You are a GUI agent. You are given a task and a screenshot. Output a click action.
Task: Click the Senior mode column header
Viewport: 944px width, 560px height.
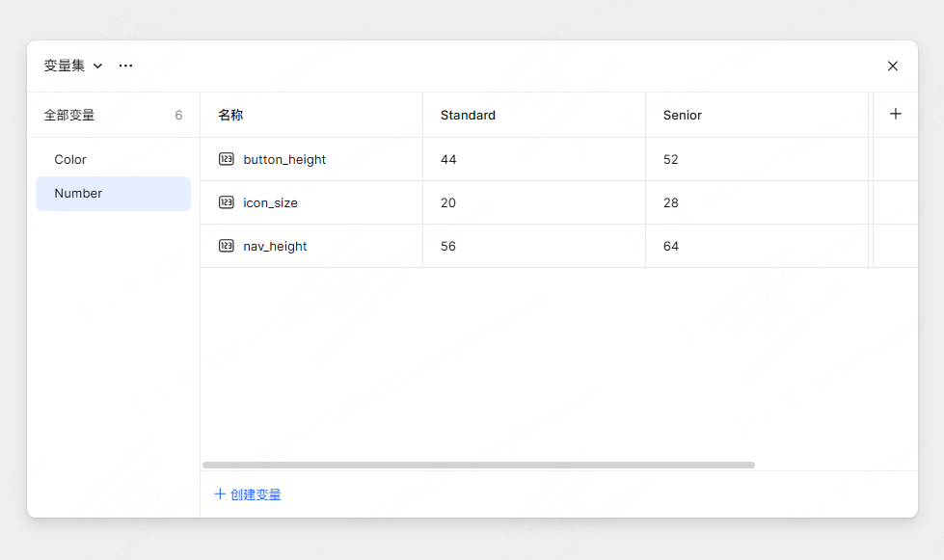[x=683, y=115]
